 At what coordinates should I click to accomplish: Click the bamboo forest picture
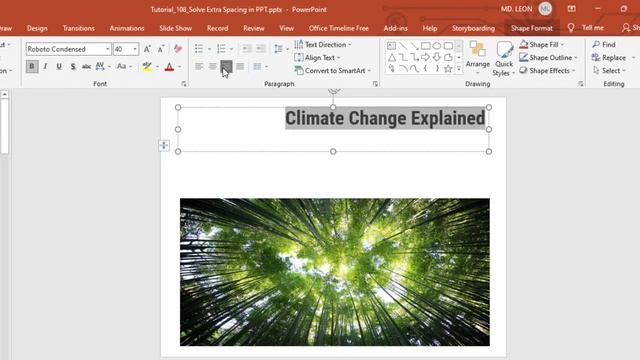(335, 272)
